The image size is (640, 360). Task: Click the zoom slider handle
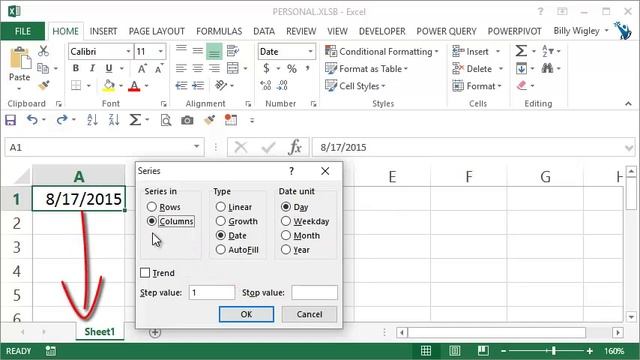point(553,351)
